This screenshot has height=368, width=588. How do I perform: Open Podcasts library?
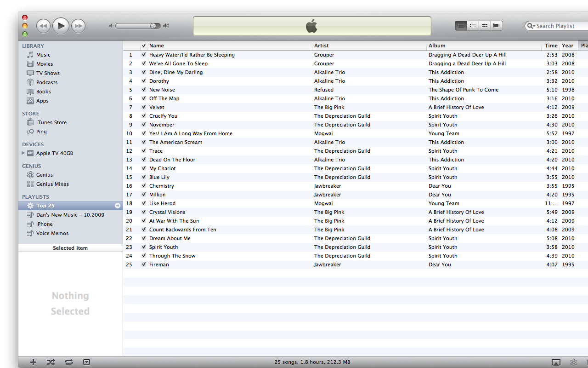coord(47,82)
